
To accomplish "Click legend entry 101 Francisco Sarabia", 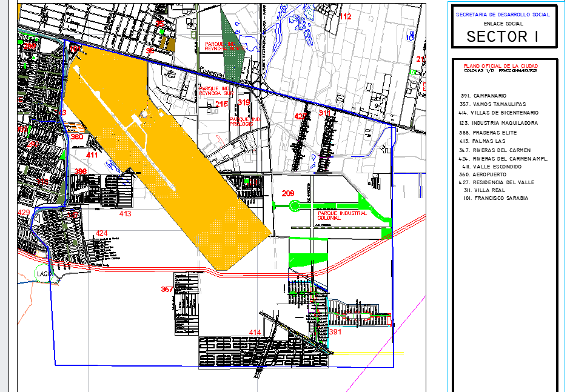I will pyautogui.click(x=495, y=198).
